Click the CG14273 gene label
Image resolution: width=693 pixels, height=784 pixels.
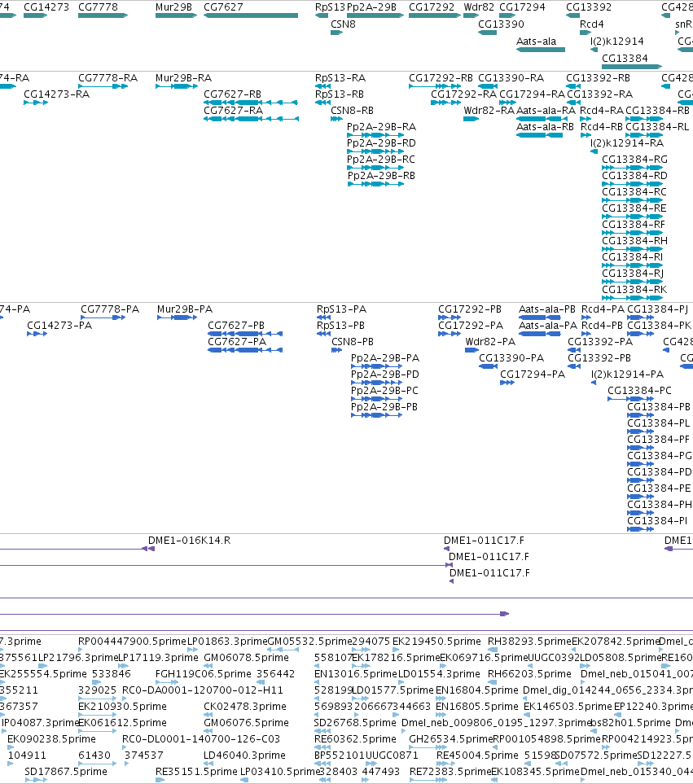click(46, 7)
